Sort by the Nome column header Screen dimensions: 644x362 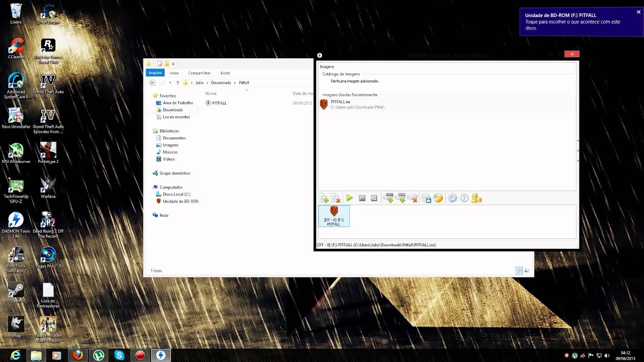point(211,94)
